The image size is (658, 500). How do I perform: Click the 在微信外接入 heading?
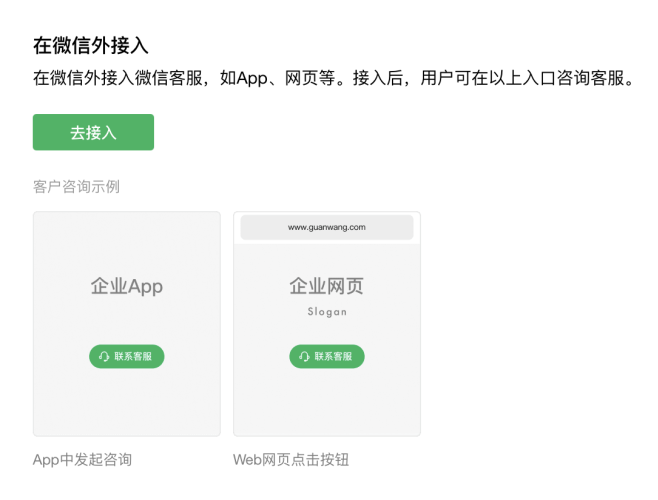[x=91, y=45]
